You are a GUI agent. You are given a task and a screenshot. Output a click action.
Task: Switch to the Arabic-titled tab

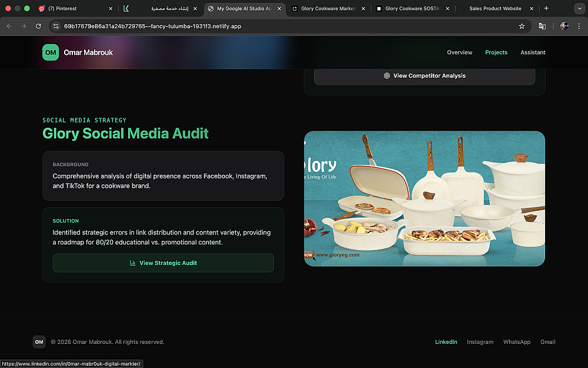coord(161,9)
